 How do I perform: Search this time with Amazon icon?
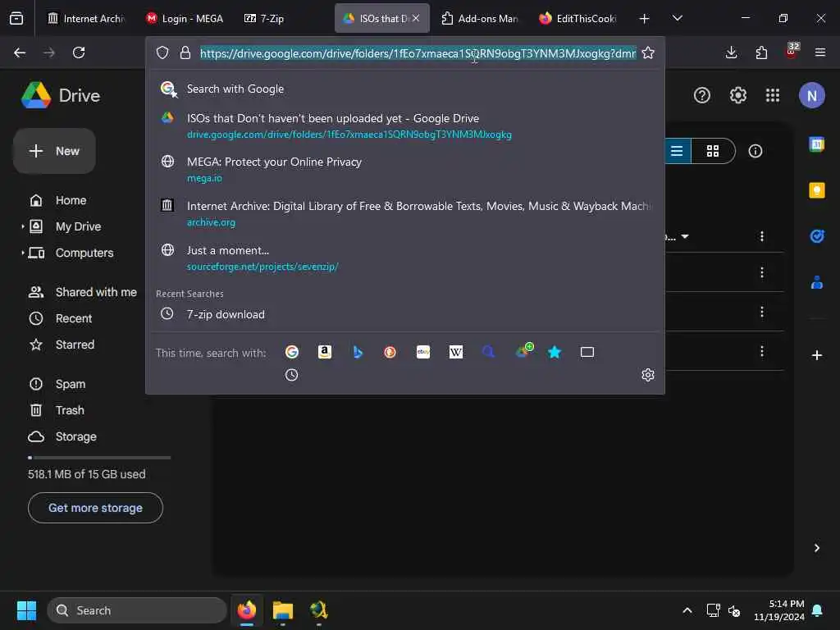click(325, 352)
